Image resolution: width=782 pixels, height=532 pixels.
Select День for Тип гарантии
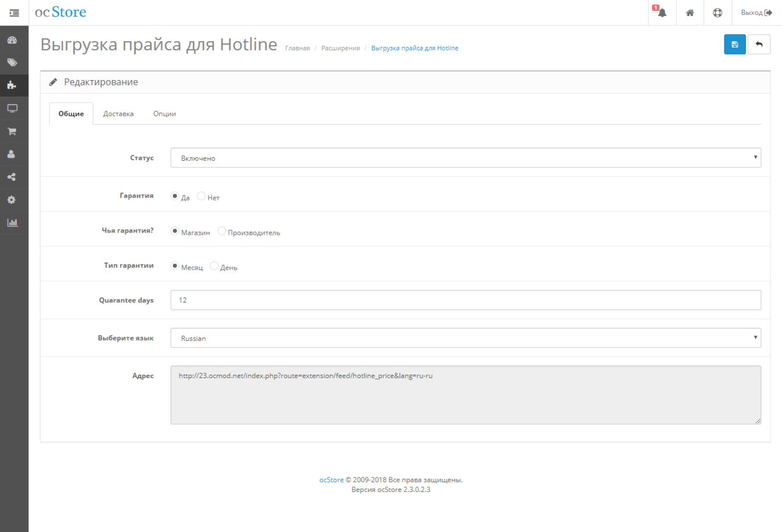(x=214, y=266)
